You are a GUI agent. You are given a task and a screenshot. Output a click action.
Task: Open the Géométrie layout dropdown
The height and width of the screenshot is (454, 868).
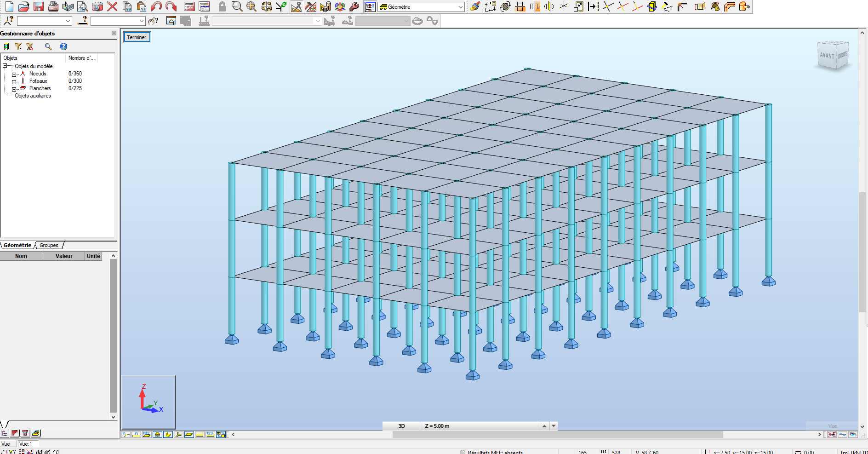coord(460,7)
